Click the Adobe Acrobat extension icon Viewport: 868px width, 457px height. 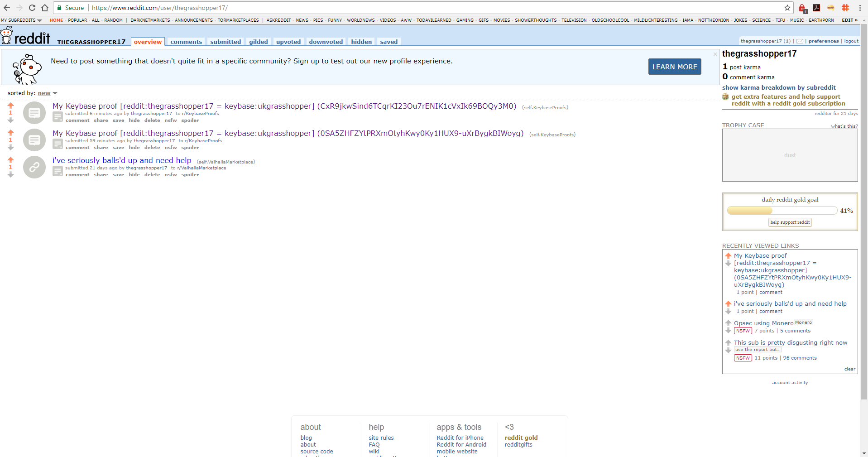click(816, 8)
